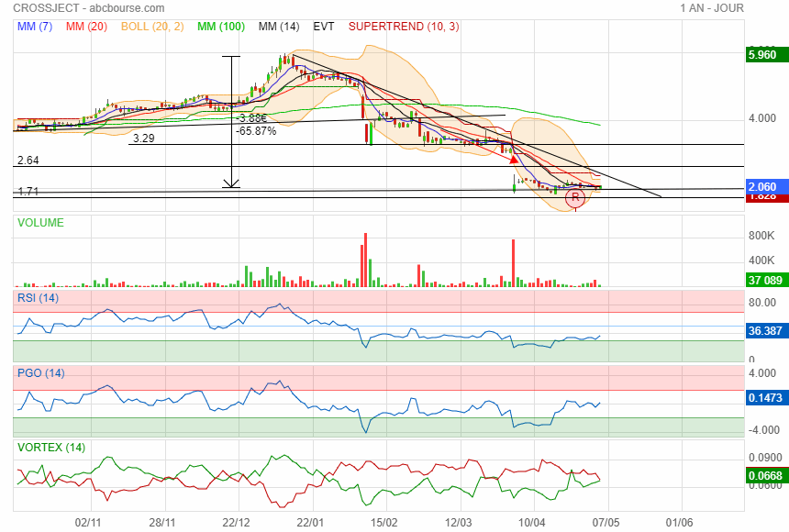
Task: Click the 28/11 date on the time axis
Action: click(x=162, y=523)
